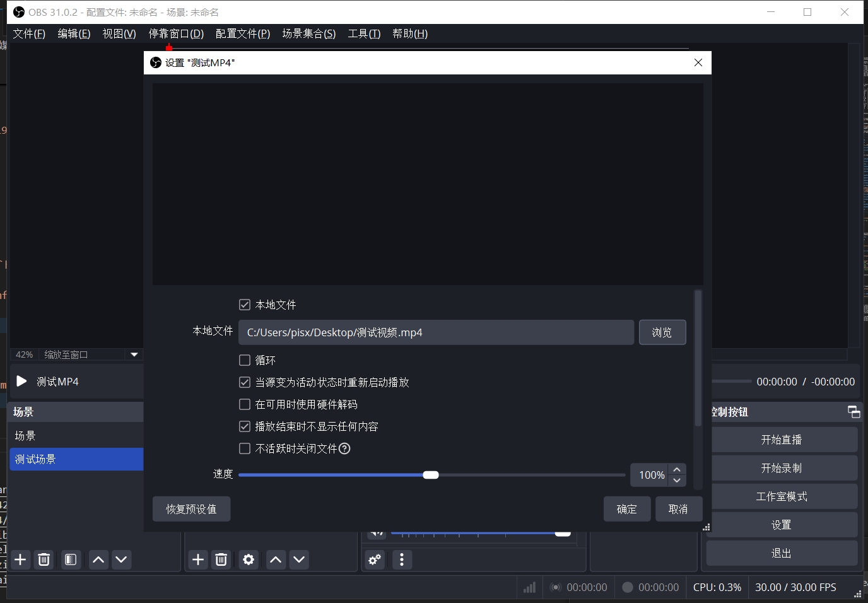The height and width of the screenshot is (603, 868).
Task: Delete the selected scene using trash icon
Action: coord(44,559)
